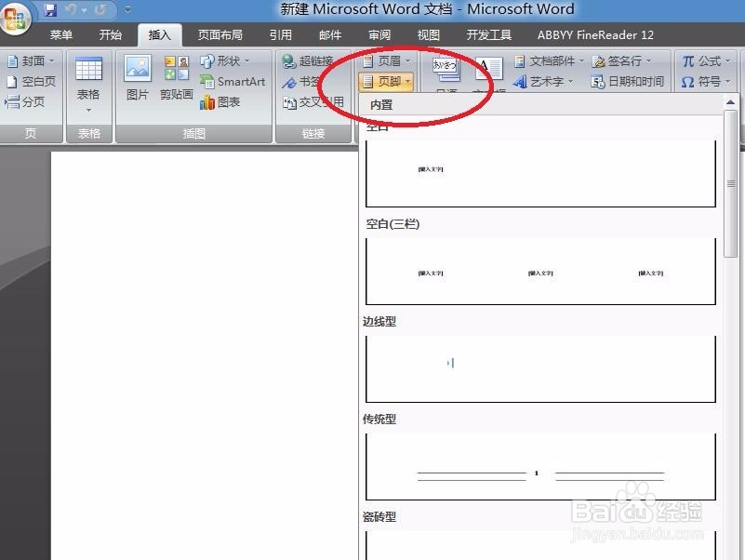This screenshot has width=745, height=560.
Task: Insert a SmartArt graphic
Action: tap(233, 81)
